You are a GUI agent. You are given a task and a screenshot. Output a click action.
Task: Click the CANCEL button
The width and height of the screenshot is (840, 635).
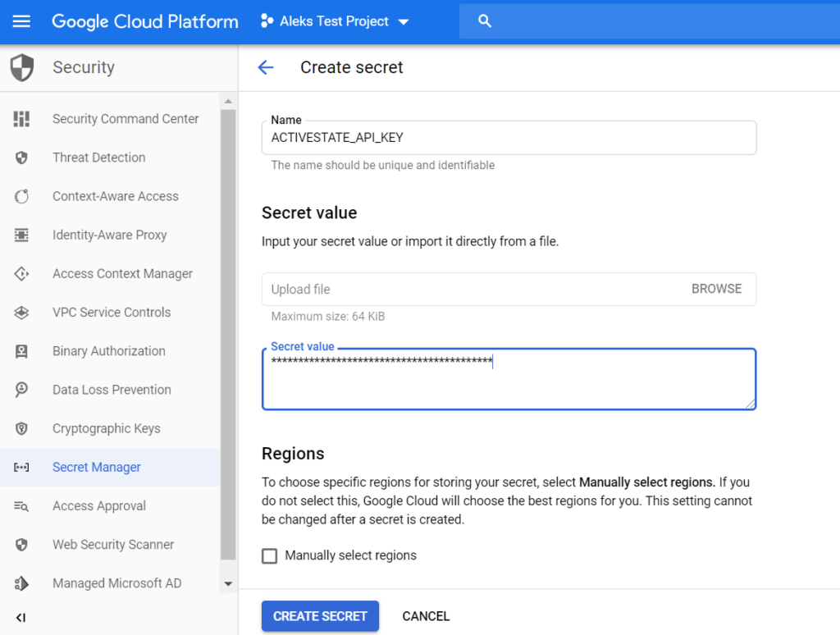click(426, 616)
